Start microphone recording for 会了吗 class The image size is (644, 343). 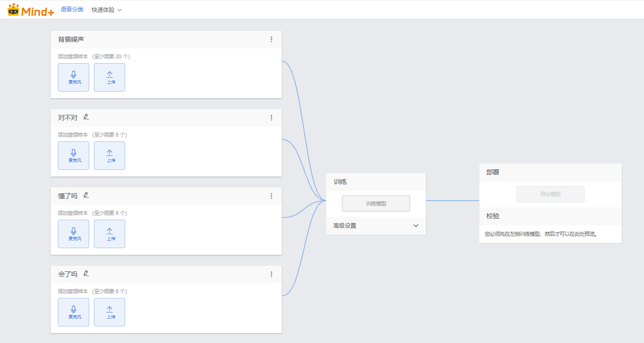click(74, 312)
